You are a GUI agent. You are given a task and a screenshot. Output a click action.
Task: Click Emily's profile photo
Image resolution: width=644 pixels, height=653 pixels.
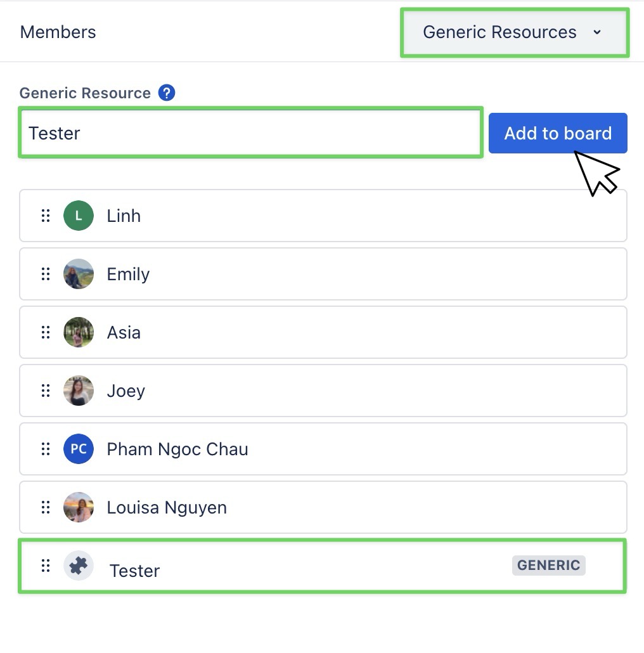coord(79,274)
